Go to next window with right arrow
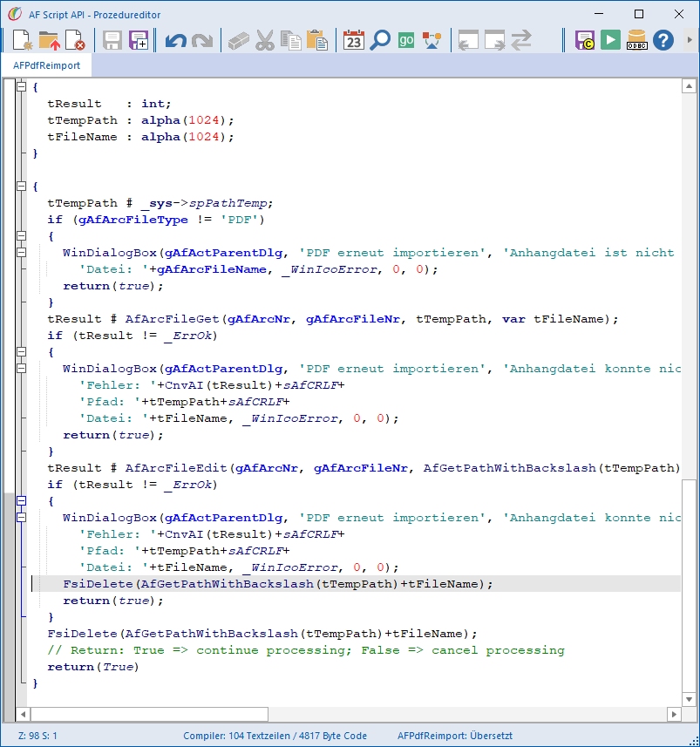This screenshot has height=747, width=700. (x=494, y=40)
